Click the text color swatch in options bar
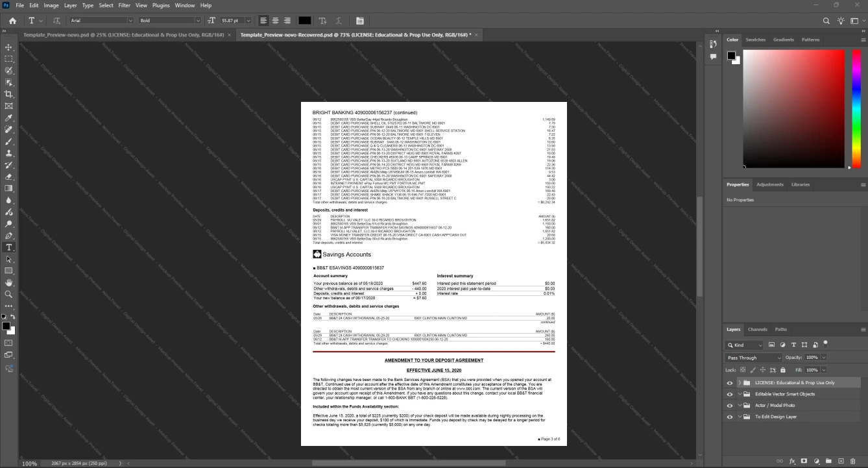 tap(304, 21)
